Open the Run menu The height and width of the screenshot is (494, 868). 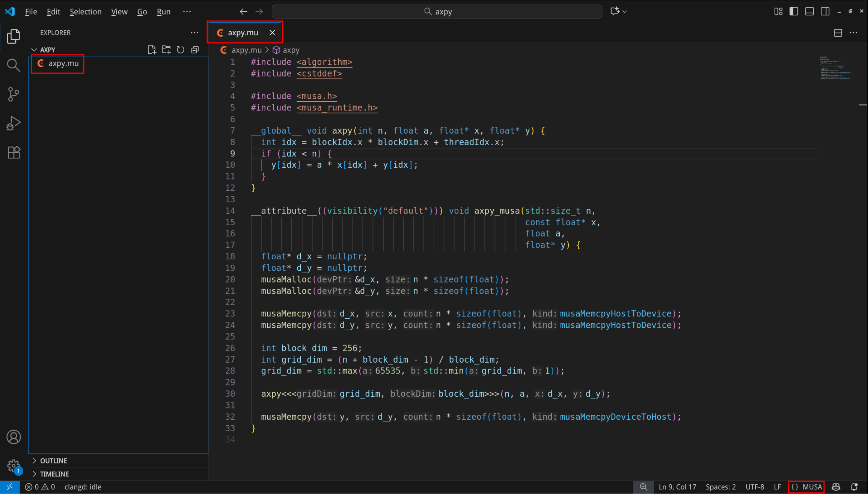click(x=164, y=12)
